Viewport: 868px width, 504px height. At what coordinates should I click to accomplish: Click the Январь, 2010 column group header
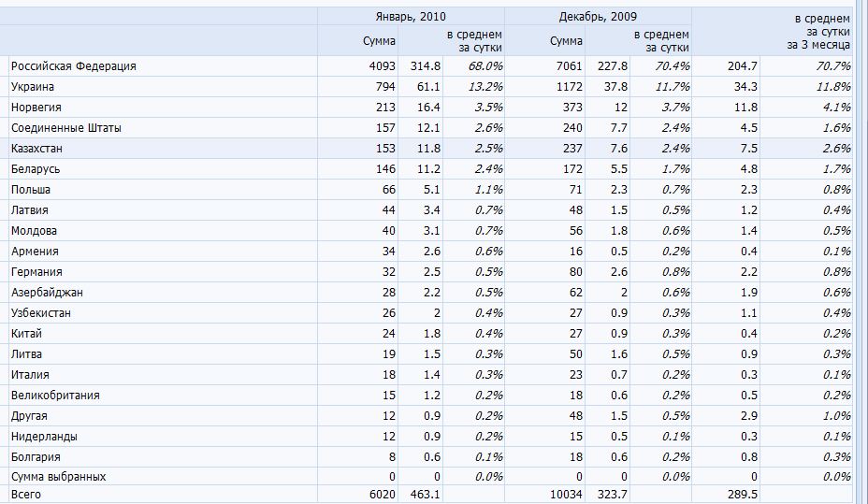click(411, 16)
